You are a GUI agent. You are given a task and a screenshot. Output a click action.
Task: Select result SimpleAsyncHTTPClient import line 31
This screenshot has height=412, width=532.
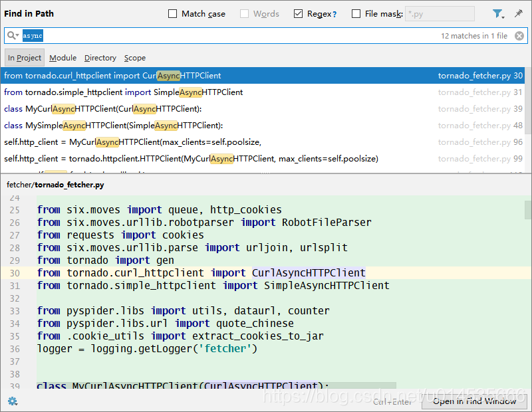point(263,92)
